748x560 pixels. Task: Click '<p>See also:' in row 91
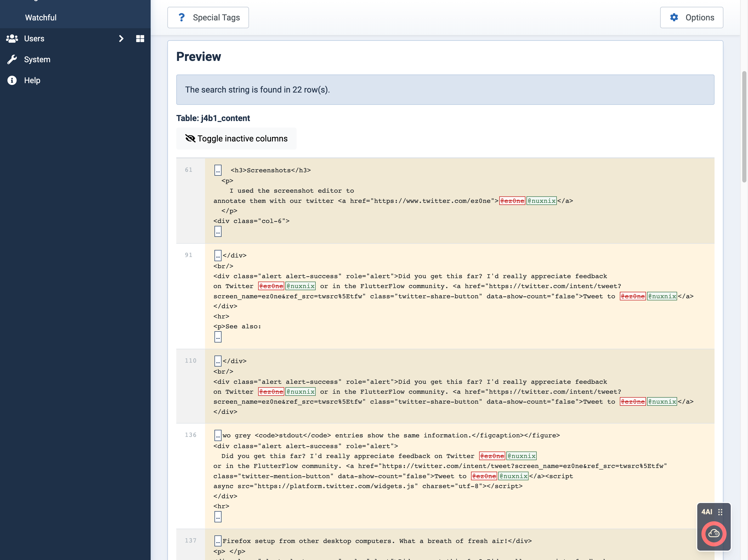pos(237,327)
